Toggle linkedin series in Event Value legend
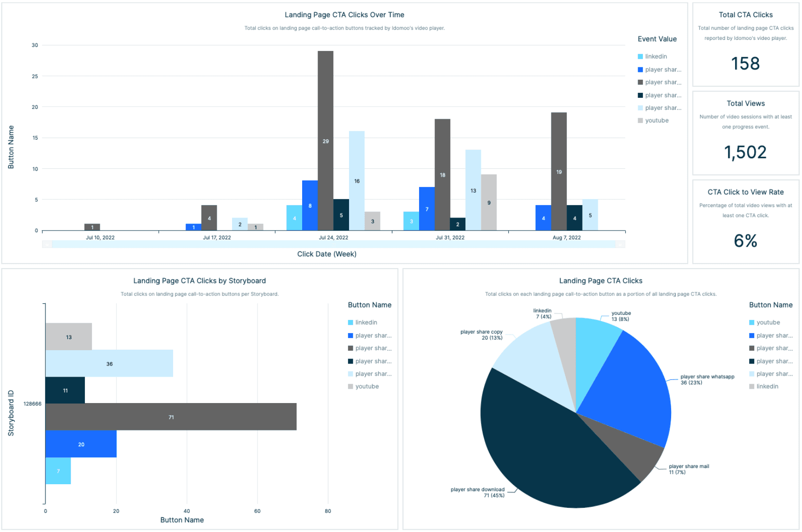This screenshot has height=532, width=802. pyautogui.click(x=655, y=57)
